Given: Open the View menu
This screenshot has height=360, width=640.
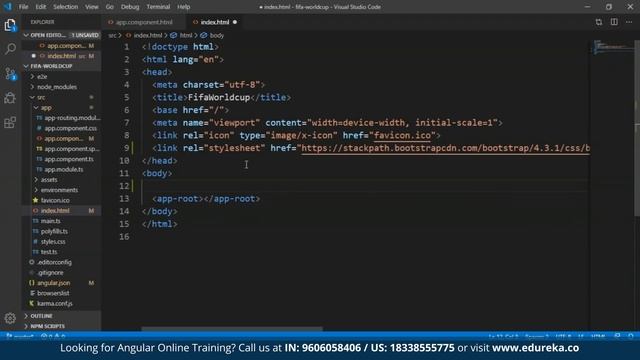Looking at the screenshot, I should coord(91,7).
